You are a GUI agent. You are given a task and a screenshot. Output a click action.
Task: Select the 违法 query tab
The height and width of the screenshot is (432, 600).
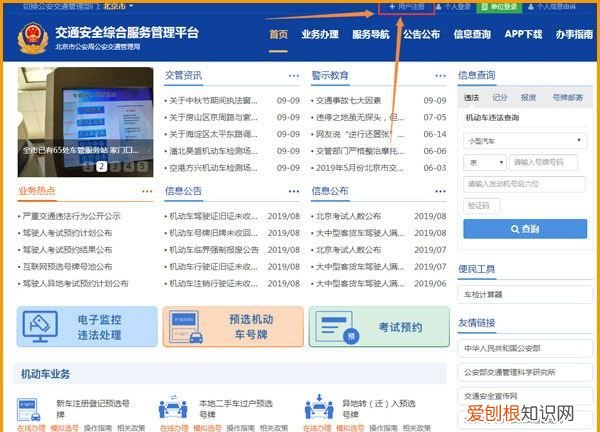click(x=471, y=98)
